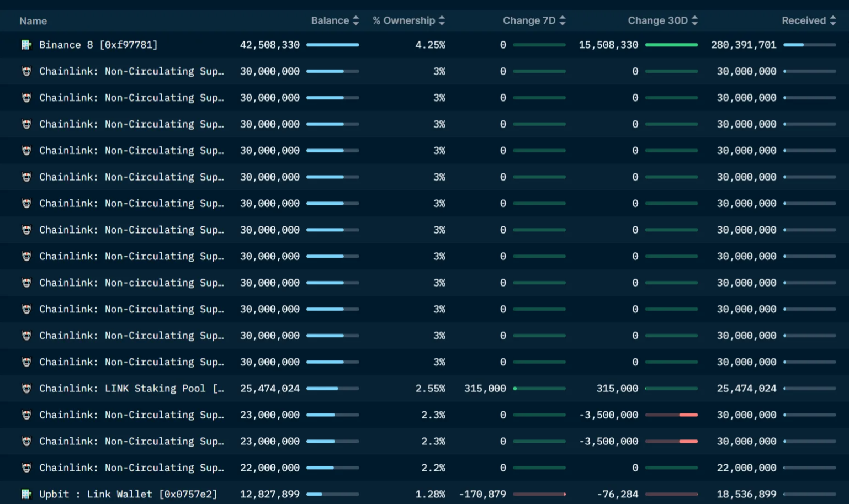Click Binance 8's green Change 30D bar
This screenshot has height=504, width=849.
point(671,45)
